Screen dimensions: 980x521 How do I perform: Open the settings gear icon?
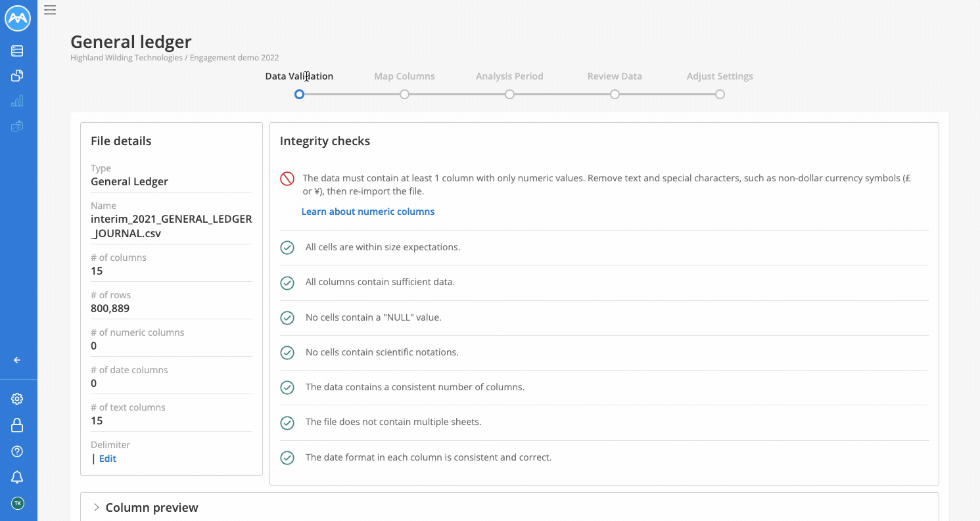[18, 399]
